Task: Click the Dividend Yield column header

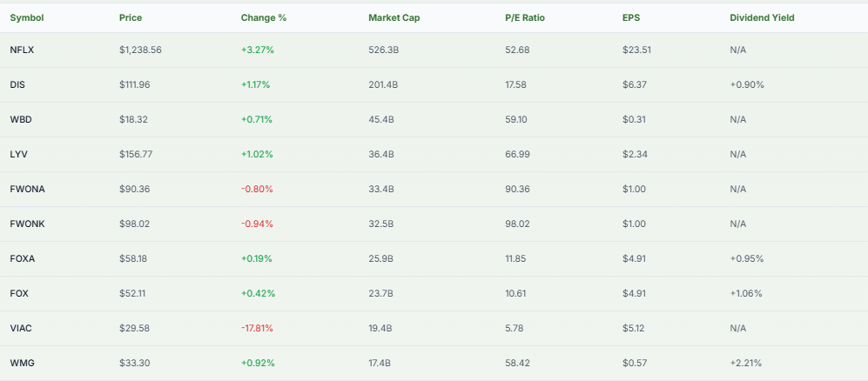Action: tap(762, 17)
